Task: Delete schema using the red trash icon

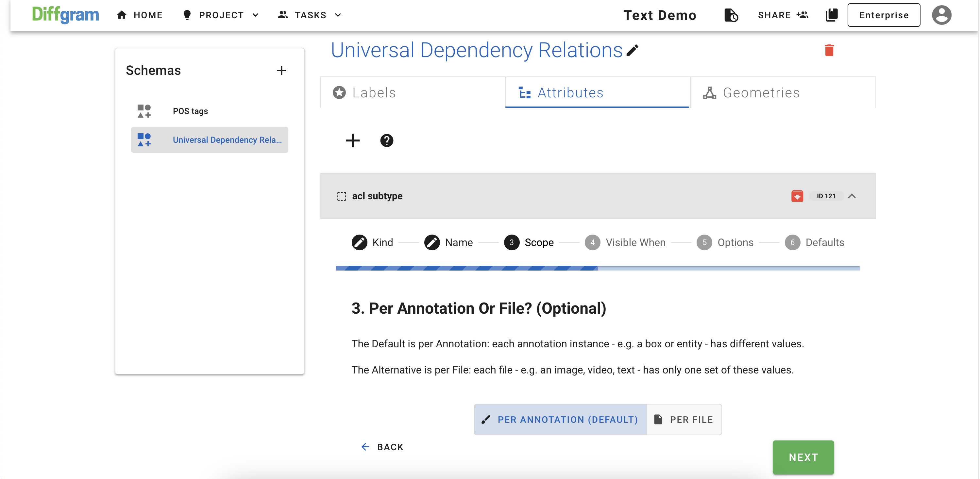Action: coord(829,50)
